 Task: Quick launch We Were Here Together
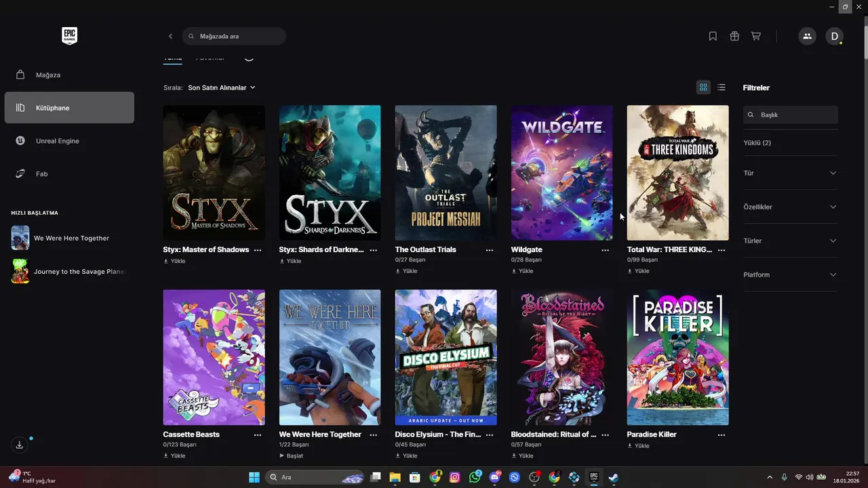pos(69,238)
